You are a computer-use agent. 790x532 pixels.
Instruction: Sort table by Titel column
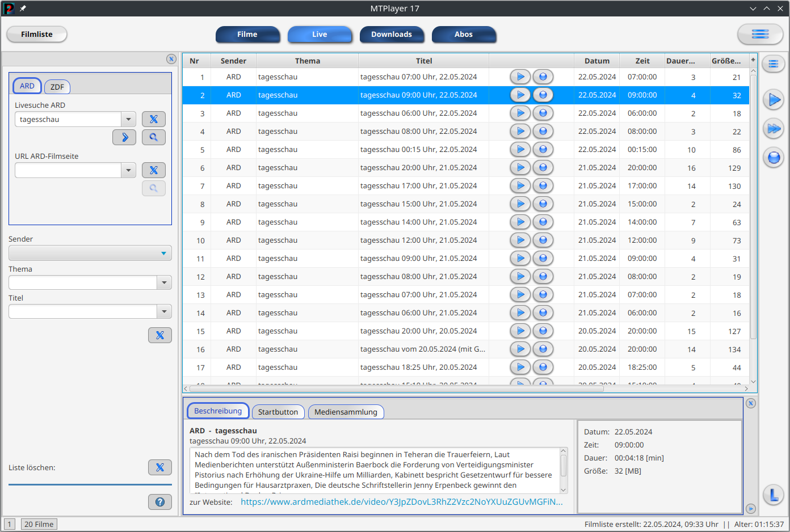point(424,61)
